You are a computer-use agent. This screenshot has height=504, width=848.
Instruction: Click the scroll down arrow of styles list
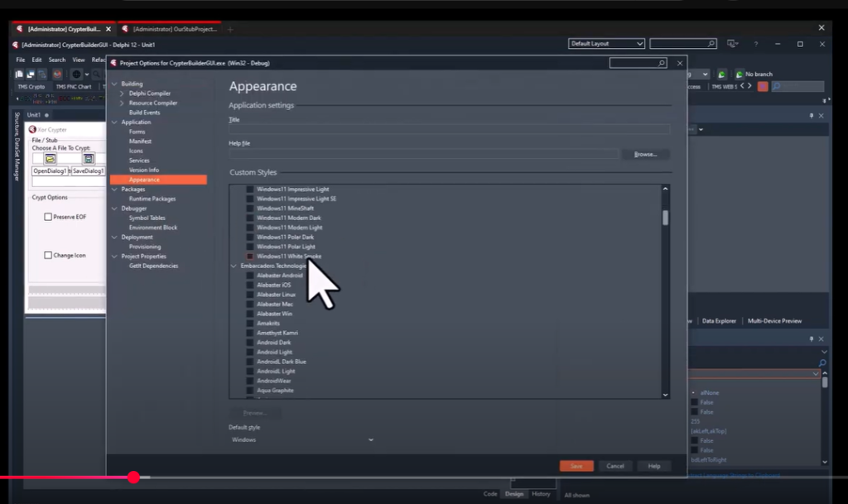pos(665,395)
